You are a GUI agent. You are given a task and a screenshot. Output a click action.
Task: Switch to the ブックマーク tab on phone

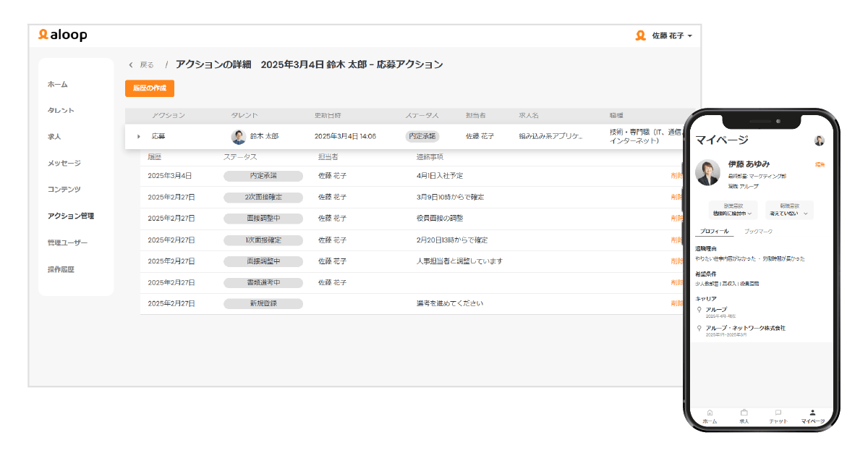pyautogui.click(x=758, y=232)
